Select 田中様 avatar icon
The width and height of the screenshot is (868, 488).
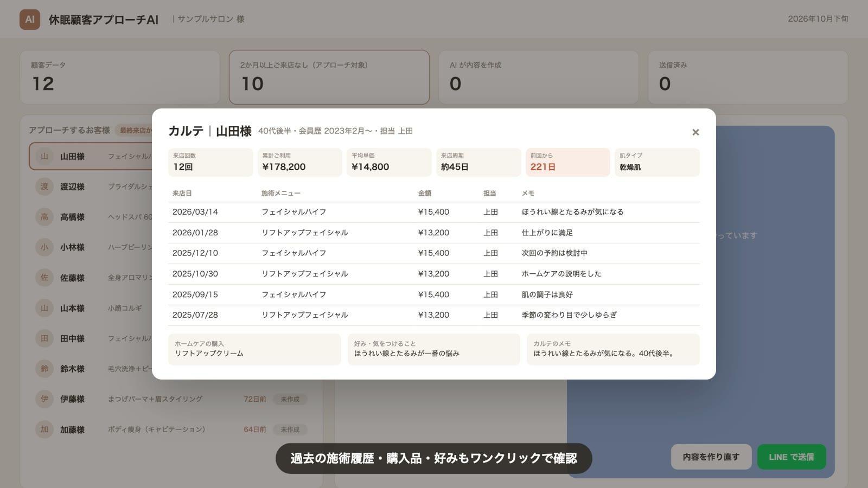[x=44, y=338]
